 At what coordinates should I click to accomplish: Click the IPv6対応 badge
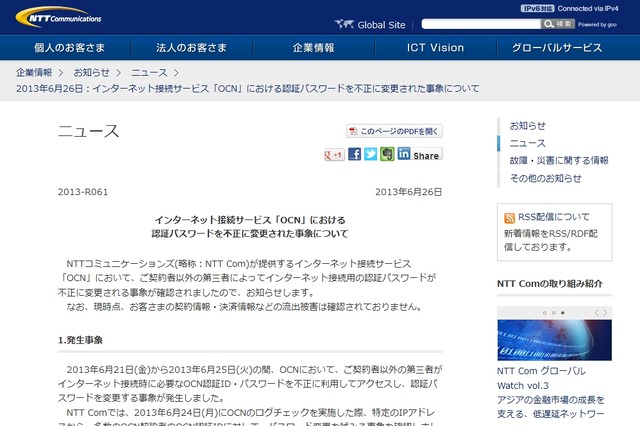[537, 9]
